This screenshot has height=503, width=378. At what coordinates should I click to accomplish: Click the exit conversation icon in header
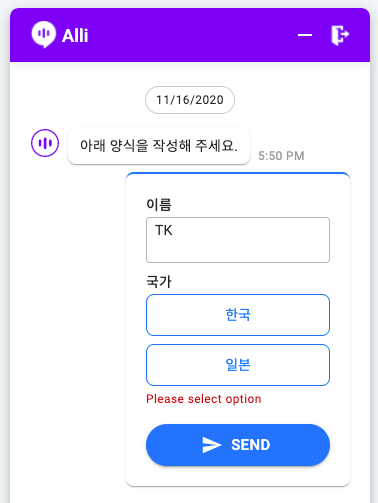(340, 35)
